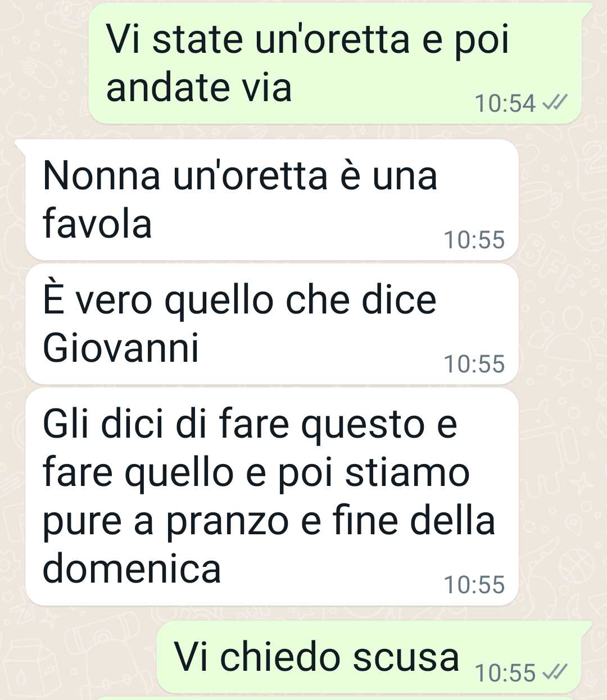Click the 10:55 timestamp next to "Vi chiedo scusa"

pos(505,672)
